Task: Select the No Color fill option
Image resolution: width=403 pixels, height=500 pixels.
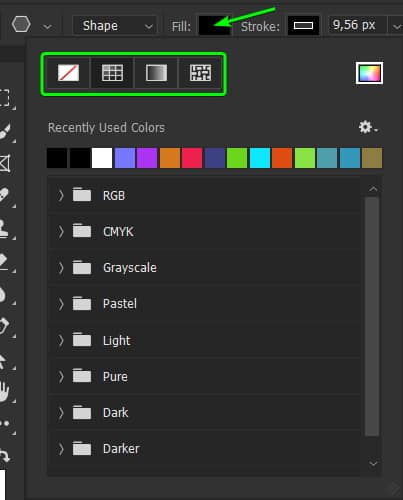Action: [x=68, y=73]
